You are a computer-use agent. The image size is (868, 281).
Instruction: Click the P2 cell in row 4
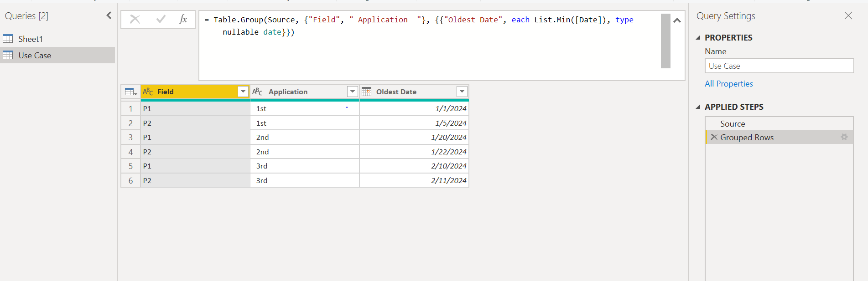click(195, 152)
